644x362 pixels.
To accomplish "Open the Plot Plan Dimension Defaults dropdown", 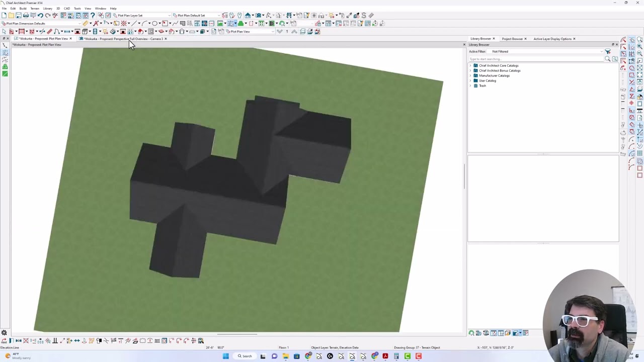I will [x=40, y=24].
